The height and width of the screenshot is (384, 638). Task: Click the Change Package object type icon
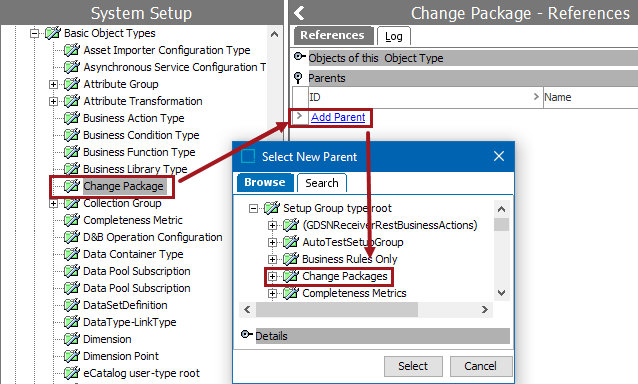72,186
